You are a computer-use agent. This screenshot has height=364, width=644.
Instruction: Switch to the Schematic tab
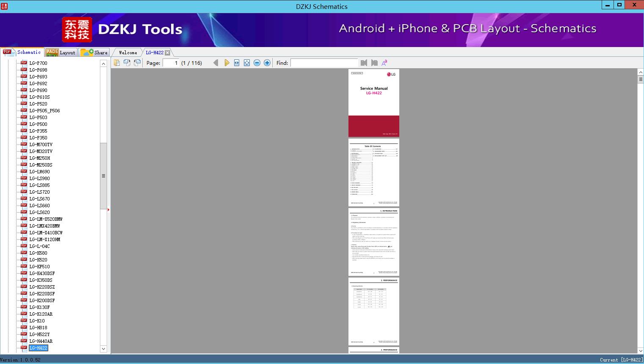click(22, 52)
